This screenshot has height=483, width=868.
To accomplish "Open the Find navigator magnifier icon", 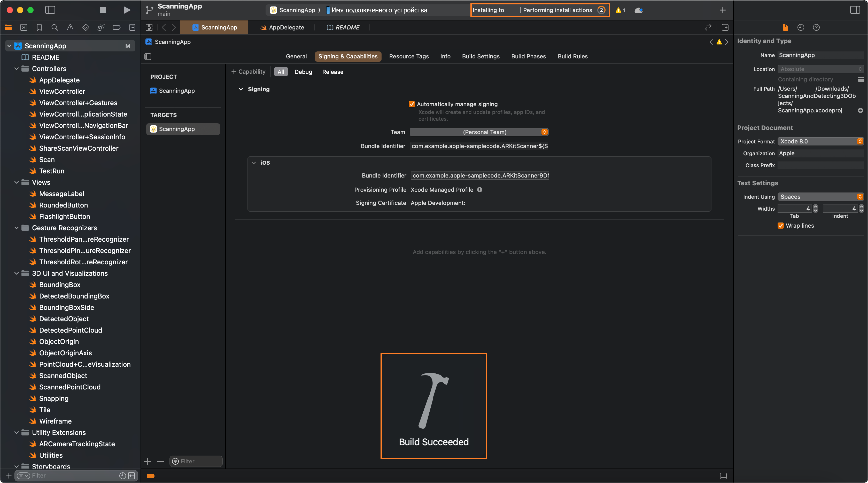I will pyautogui.click(x=55, y=27).
